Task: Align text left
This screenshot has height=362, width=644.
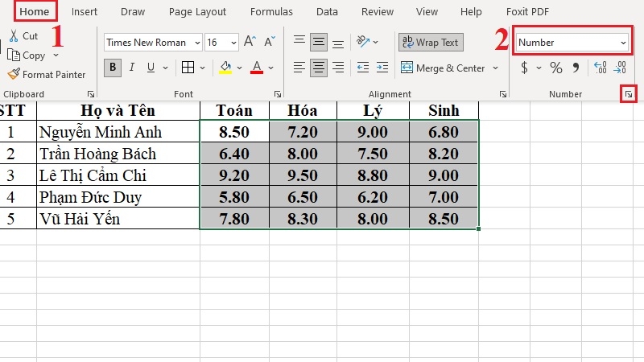Action: pyautogui.click(x=299, y=67)
